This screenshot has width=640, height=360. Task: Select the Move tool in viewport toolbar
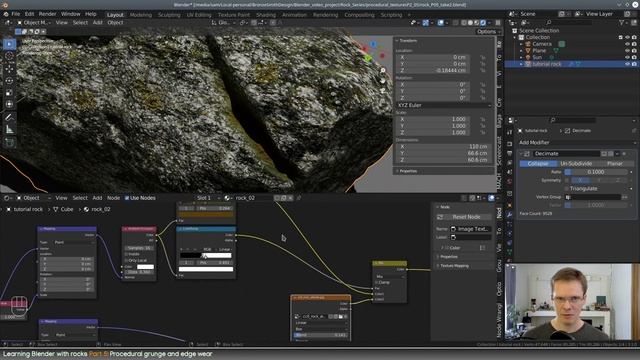[x=9, y=68]
